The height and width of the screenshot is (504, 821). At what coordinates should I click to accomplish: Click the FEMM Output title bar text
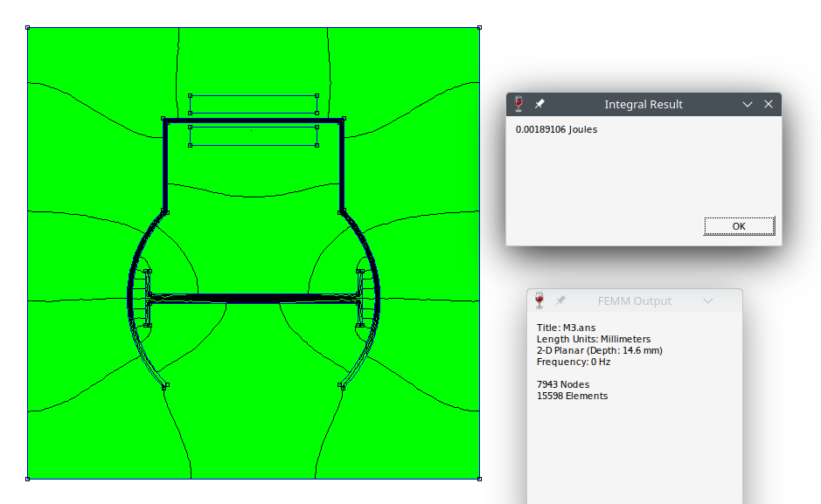click(x=634, y=301)
